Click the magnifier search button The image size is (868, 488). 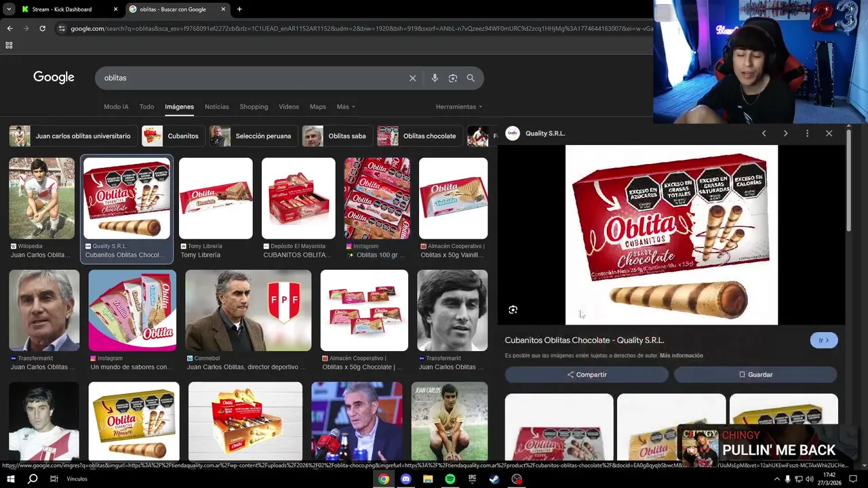471,78
